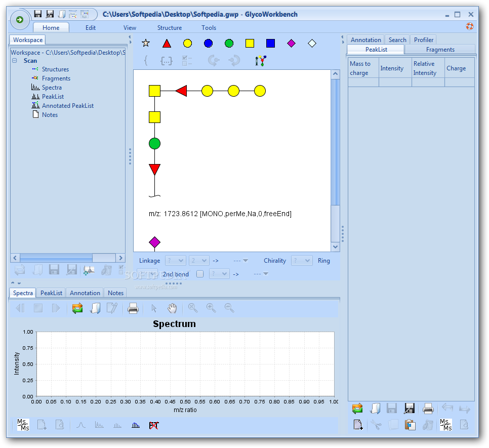Open the second Linkage dropdown showing 2
Screen dimensions: 489x448
(198, 260)
